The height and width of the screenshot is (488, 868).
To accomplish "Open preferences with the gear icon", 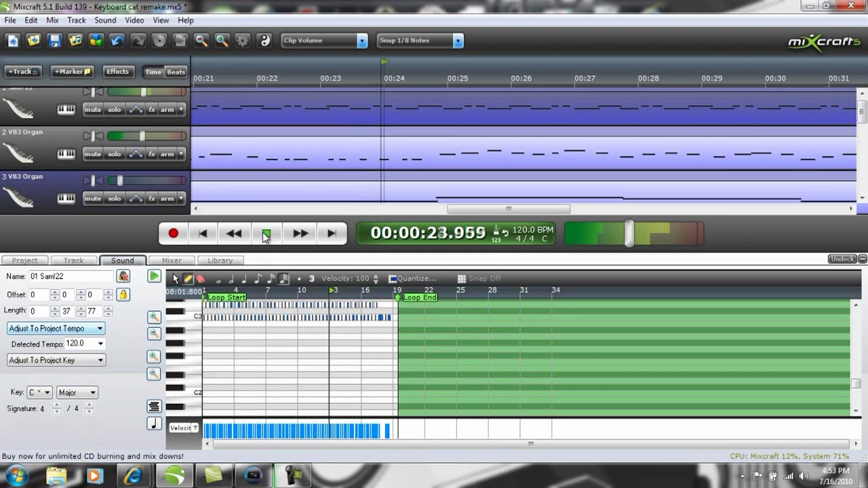I will 243,41.
